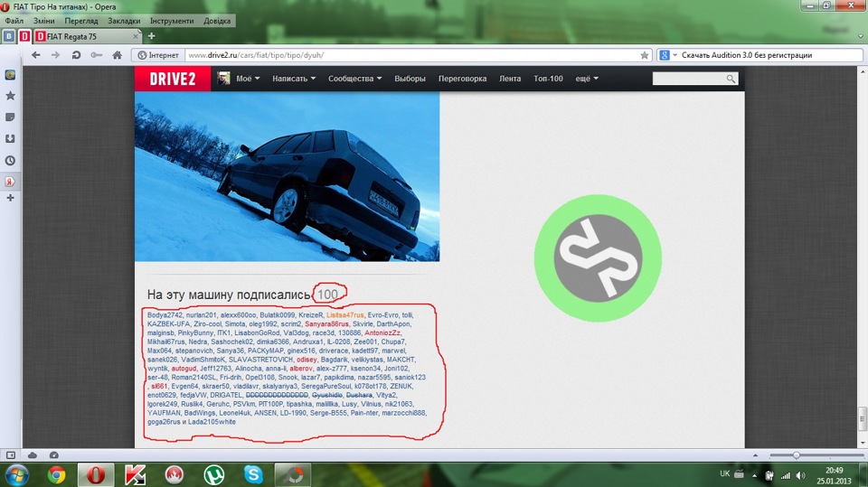Open the Переговорка link
The image size is (868, 487).
point(462,79)
